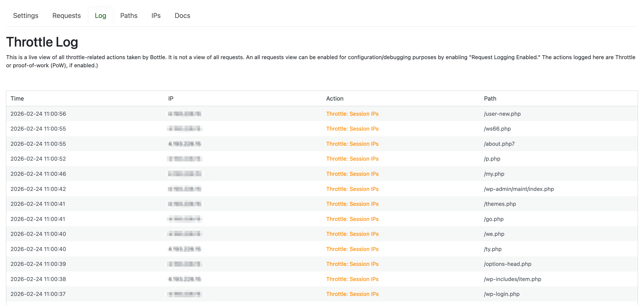
Task: Click the Action column header
Action: (335, 98)
